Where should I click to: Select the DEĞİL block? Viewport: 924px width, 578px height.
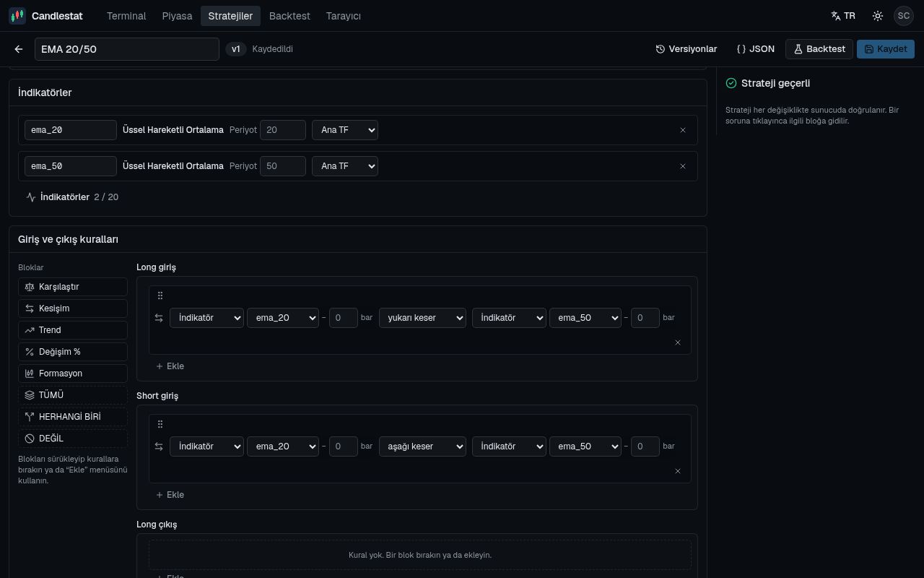(x=73, y=439)
